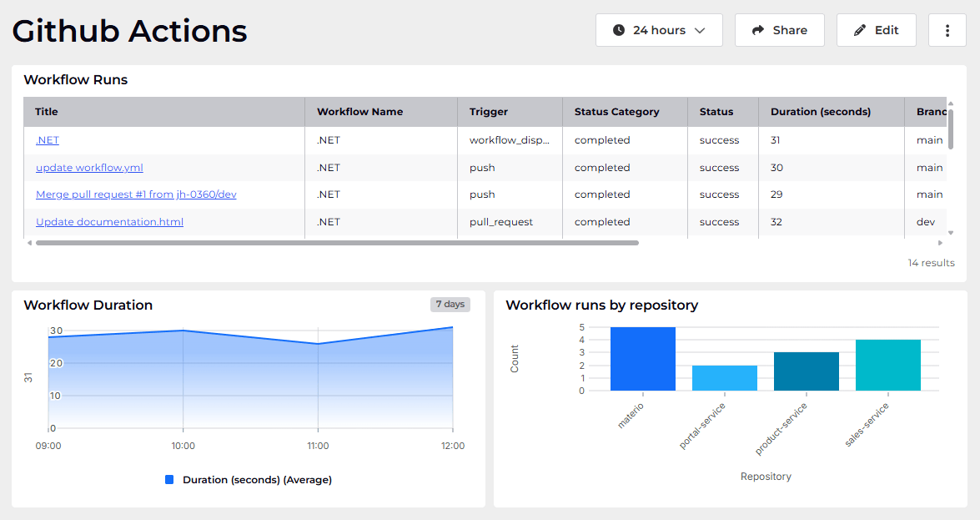Click the table's scroll down arrow
Viewport: 980px width, 520px height.
[x=951, y=233]
